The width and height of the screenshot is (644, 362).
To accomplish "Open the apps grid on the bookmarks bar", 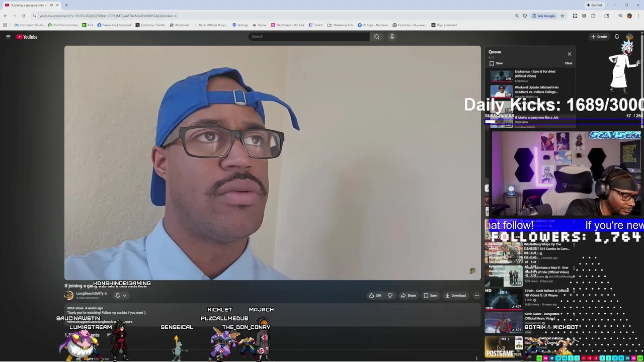I will [5, 25].
